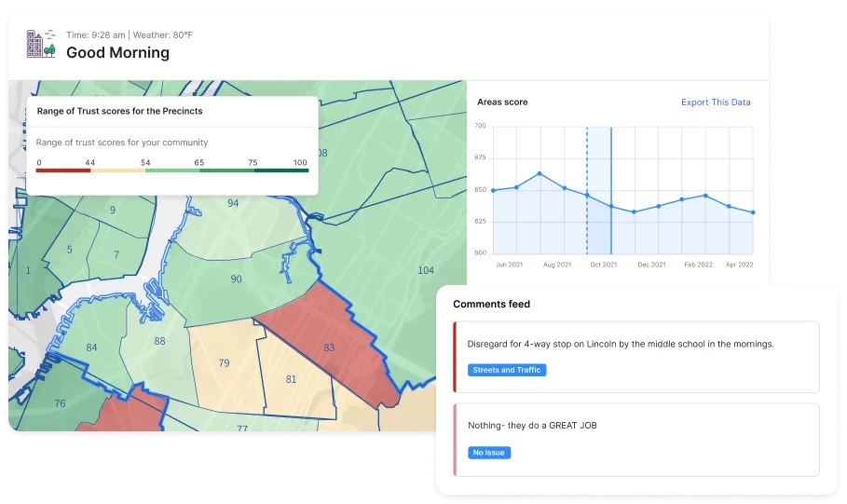Select precinct 83 on the map
Image resolution: width=847 pixels, height=504 pixels.
329,347
